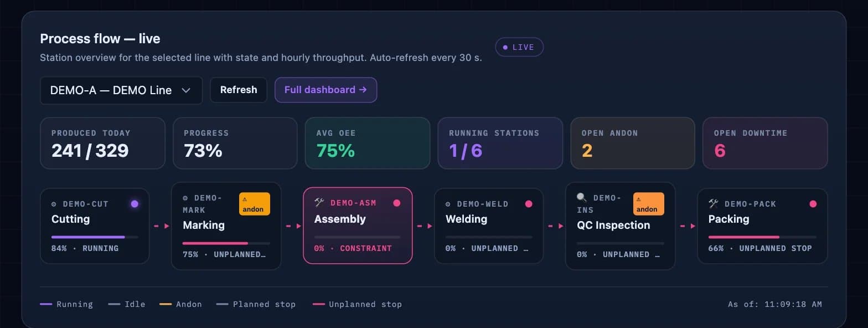This screenshot has width=868, height=328.
Task: Click the LIVE status pill
Action: tap(519, 47)
